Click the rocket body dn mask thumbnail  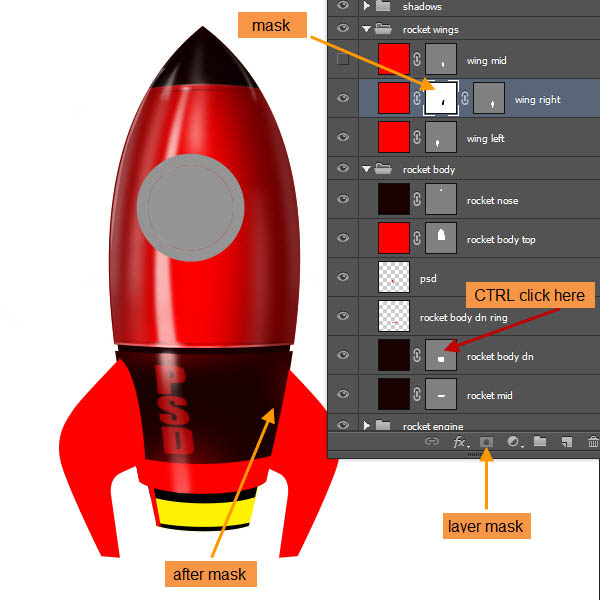[x=441, y=356]
